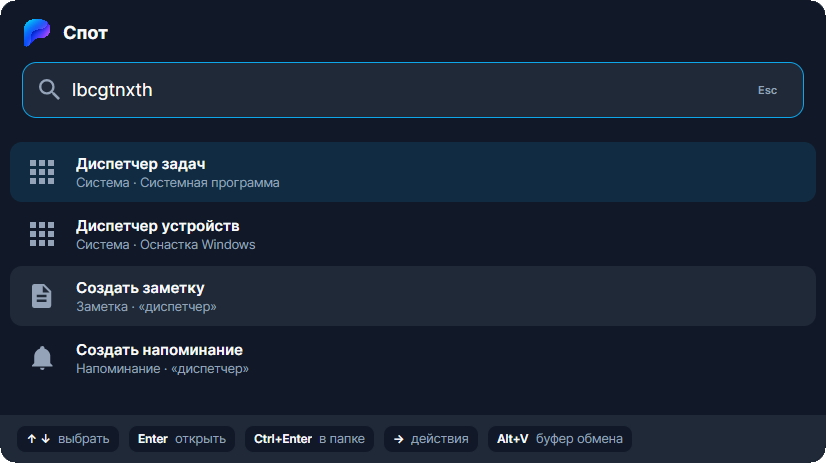Open the Диспетчер устройств result
826x463 pixels.
pyautogui.click(x=413, y=234)
